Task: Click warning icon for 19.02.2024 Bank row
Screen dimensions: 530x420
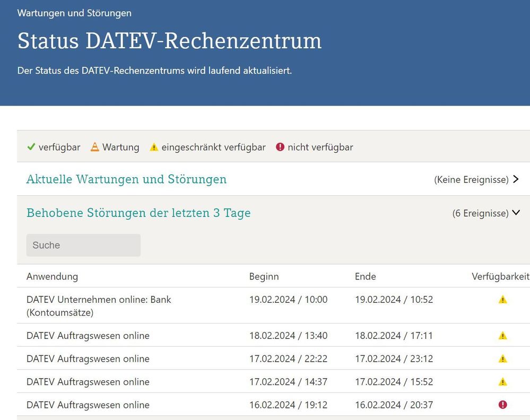Action: (502, 300)
